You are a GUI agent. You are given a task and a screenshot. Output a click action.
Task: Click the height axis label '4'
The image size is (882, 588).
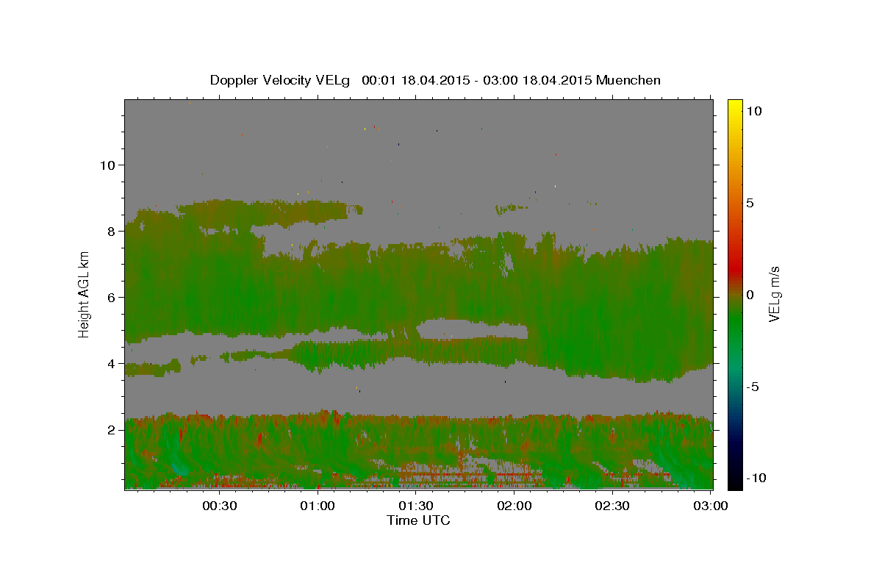(110, 363)
